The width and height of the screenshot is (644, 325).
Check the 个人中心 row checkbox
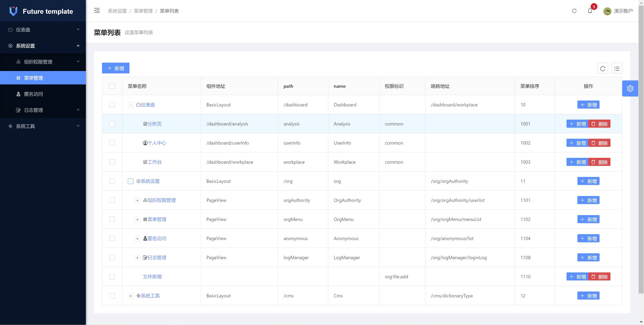click(x=112, y=143)
